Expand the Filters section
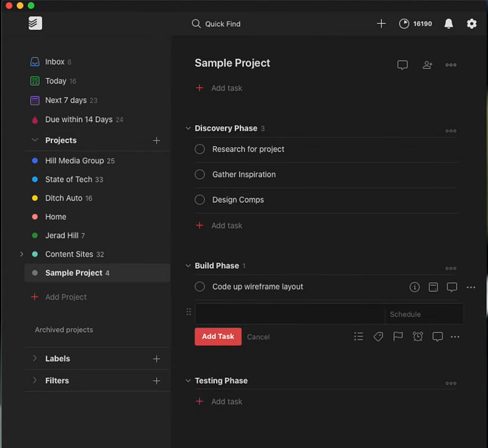Image resolution: width=488 pixels, height=448 pixels. coord(35,380)
